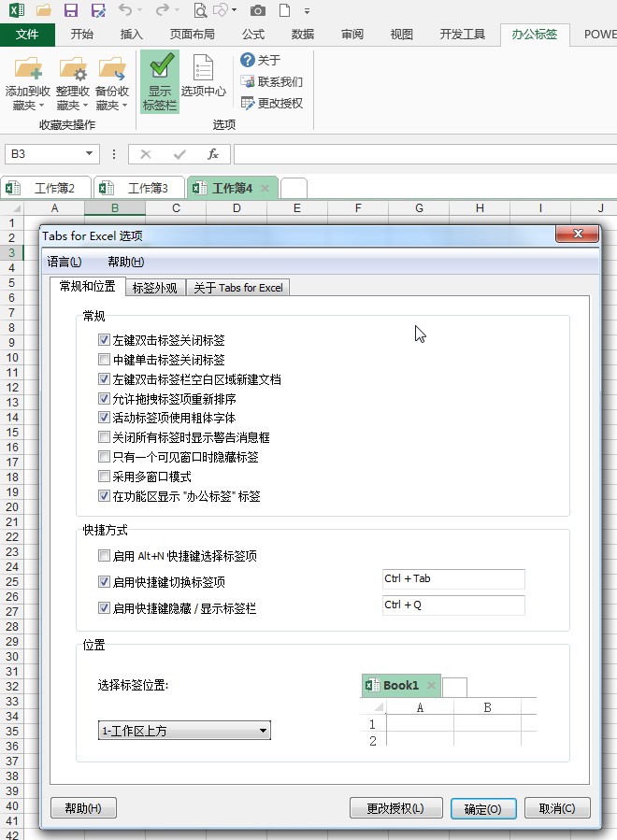This screenshot has height=840, width=617.
Task: Click the 关于 question mark icon
Action: (247, 60)
